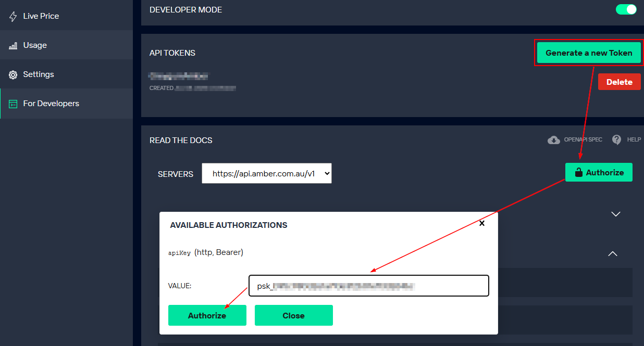Click the Live Price lightning bolt icon
Screen dimensions: 644x346
[13, 16]
